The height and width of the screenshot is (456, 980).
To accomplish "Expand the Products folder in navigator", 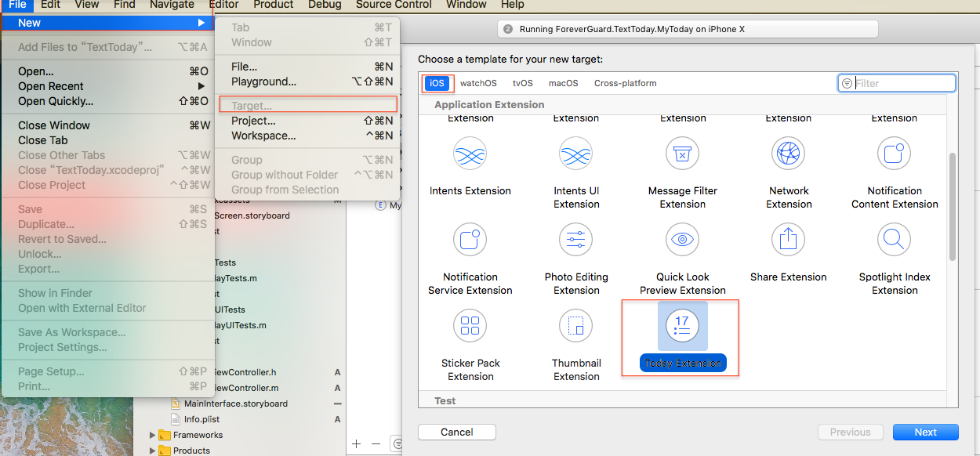I will click(x=153, y=451).
